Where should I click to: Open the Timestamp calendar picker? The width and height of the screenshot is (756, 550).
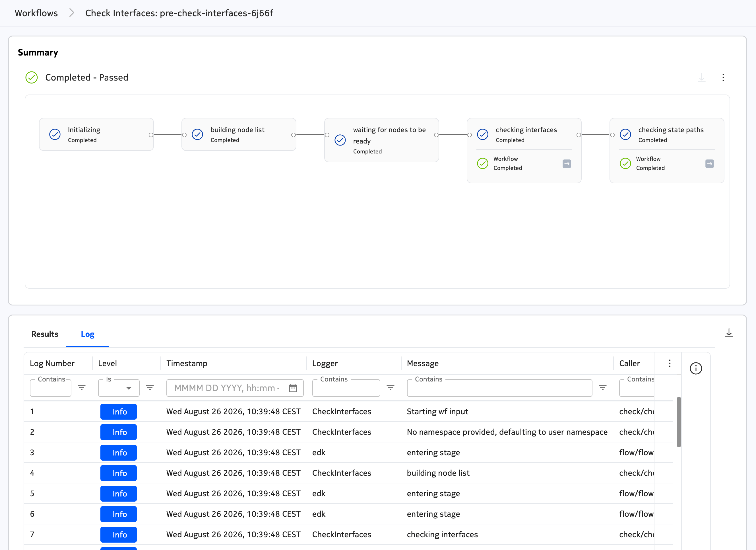(x=293, y=388)
